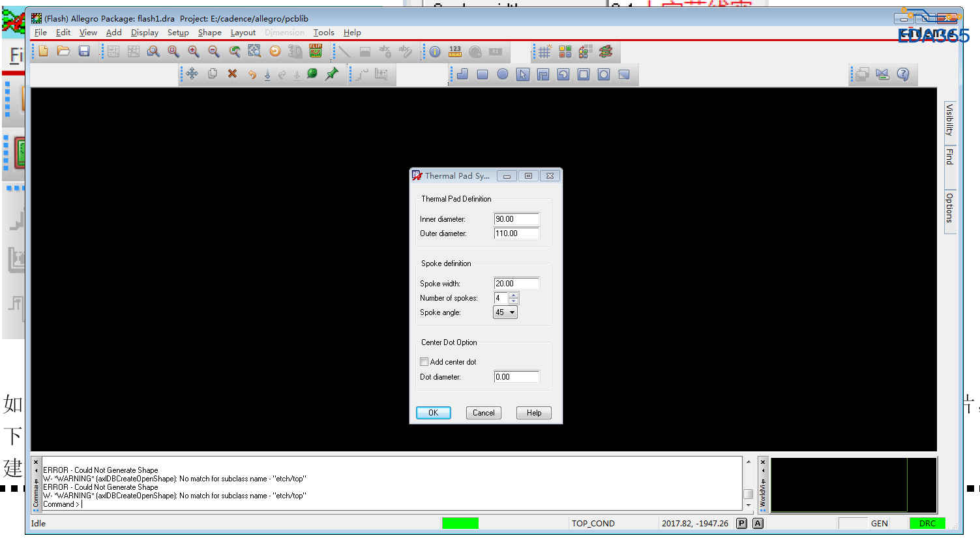980x542 pixels.
Task: Open the File menu
Action: click(x=40, y=33)
